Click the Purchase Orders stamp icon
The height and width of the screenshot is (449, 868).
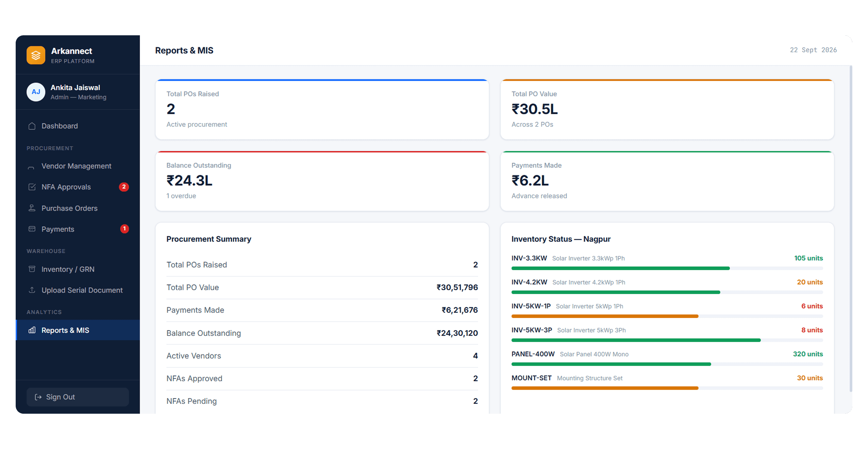point(32,208)
